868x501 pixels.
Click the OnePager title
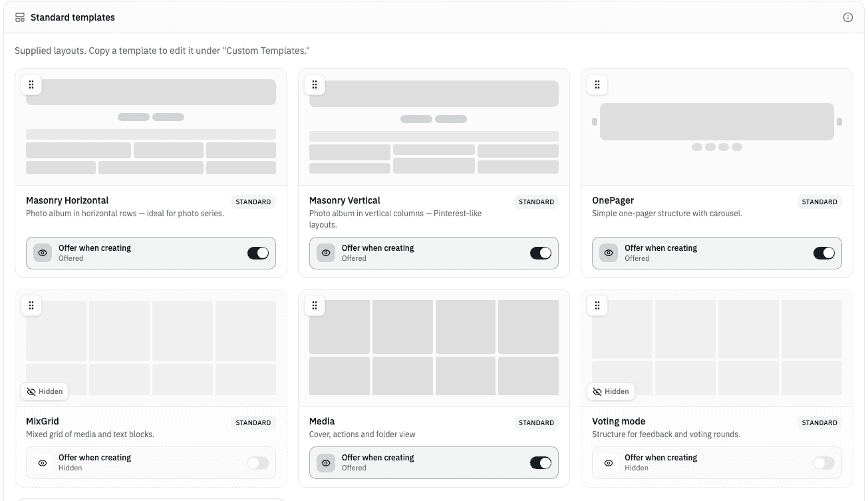(613, 200)
